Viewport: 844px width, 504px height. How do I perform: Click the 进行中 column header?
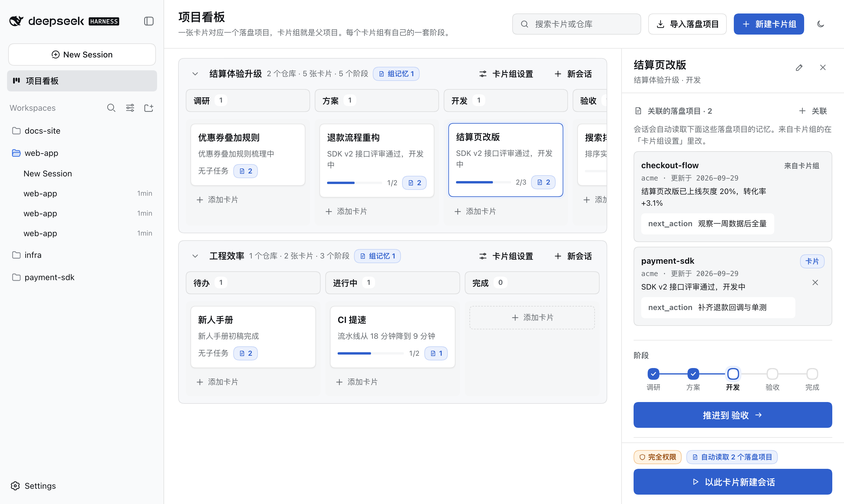coord(393,283)
